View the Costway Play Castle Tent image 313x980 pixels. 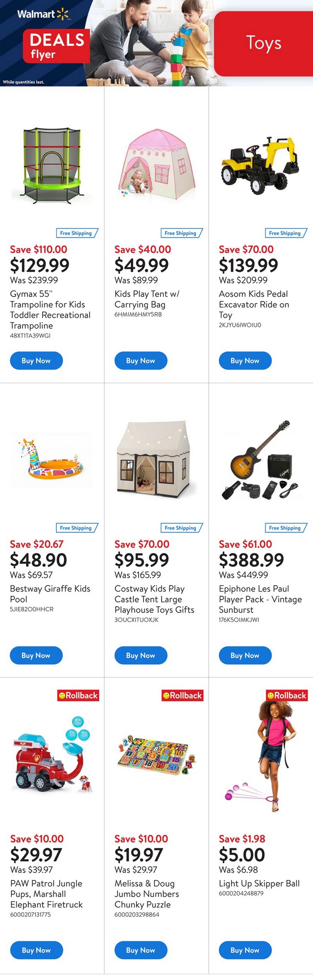[157, 458]
